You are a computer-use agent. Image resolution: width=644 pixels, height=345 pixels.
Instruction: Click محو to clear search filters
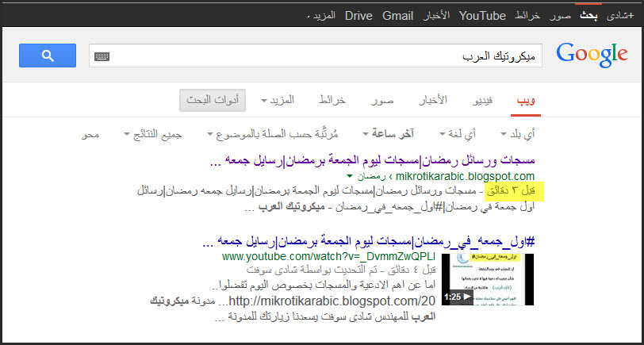click(x=90, y=134)
